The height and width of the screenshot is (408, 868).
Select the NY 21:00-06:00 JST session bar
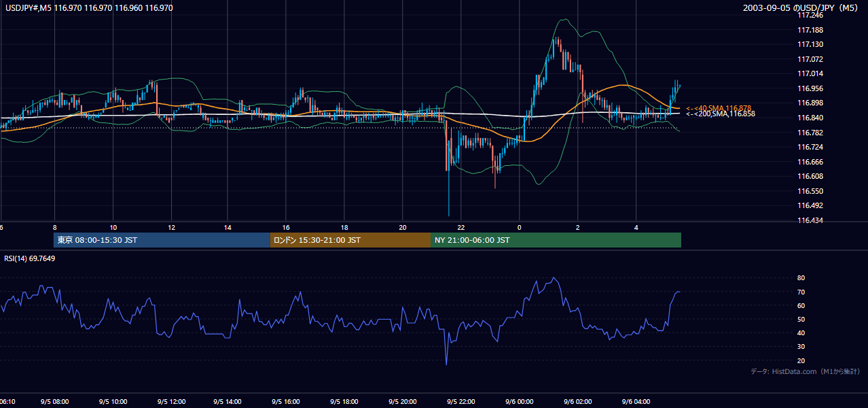coord(556,240)
